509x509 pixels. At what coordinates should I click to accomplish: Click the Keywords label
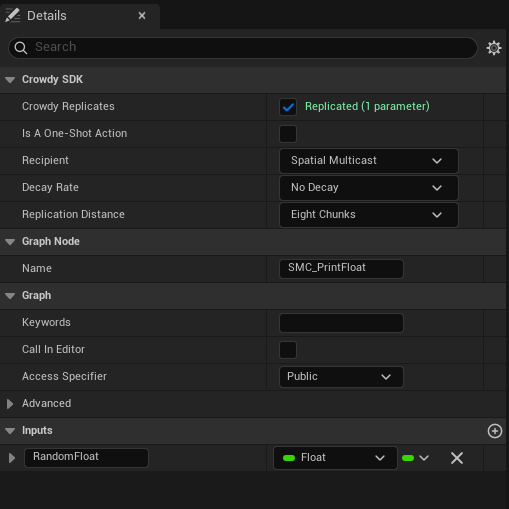click(46, 322)
